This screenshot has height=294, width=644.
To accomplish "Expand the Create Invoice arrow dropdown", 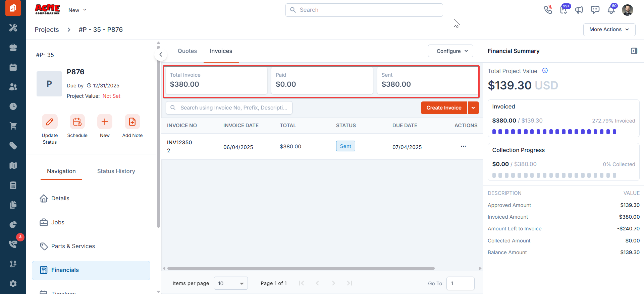I will pos(473,108).
